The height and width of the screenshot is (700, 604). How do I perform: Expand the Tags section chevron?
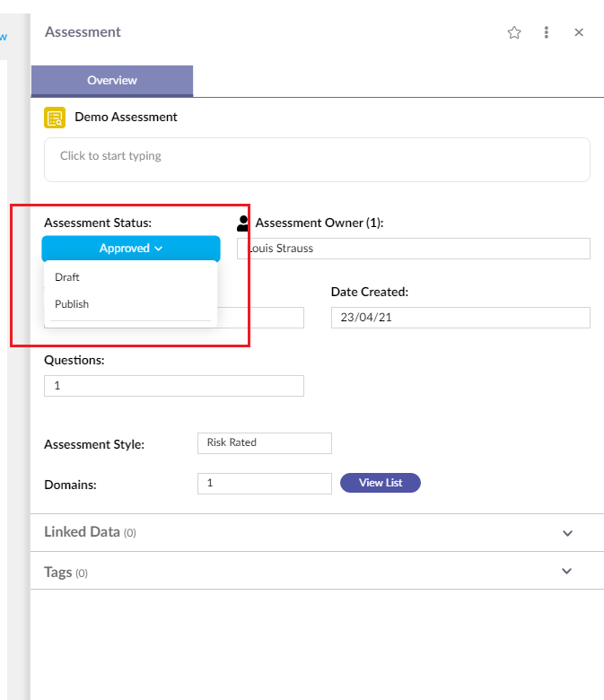coord(566,571)
